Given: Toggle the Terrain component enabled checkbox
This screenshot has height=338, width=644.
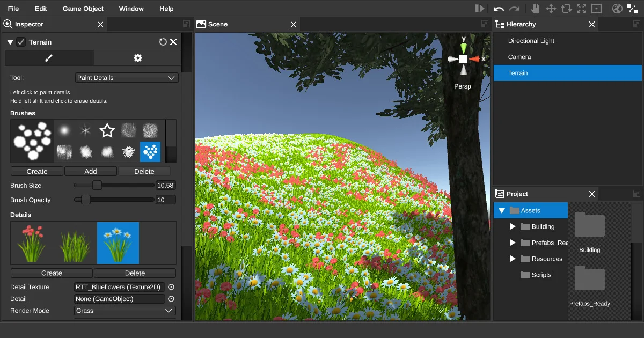Looking at the screenshot, I should tap(20, 41).
